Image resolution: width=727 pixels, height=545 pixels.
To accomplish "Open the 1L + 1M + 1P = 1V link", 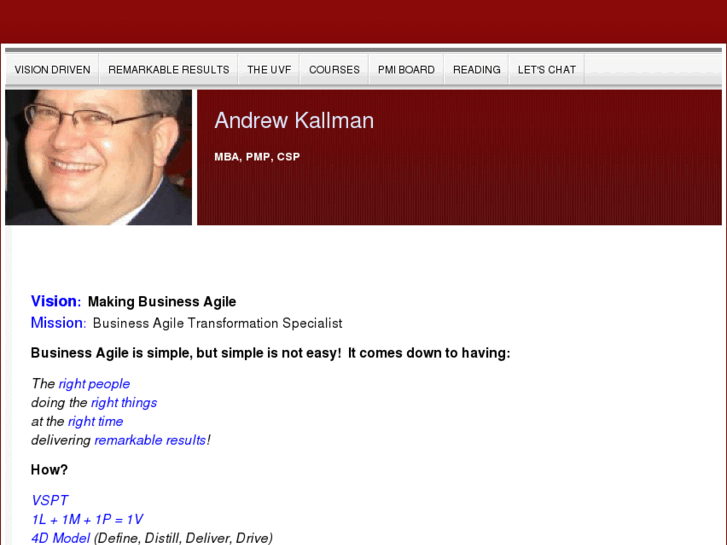I will (87, 519).
